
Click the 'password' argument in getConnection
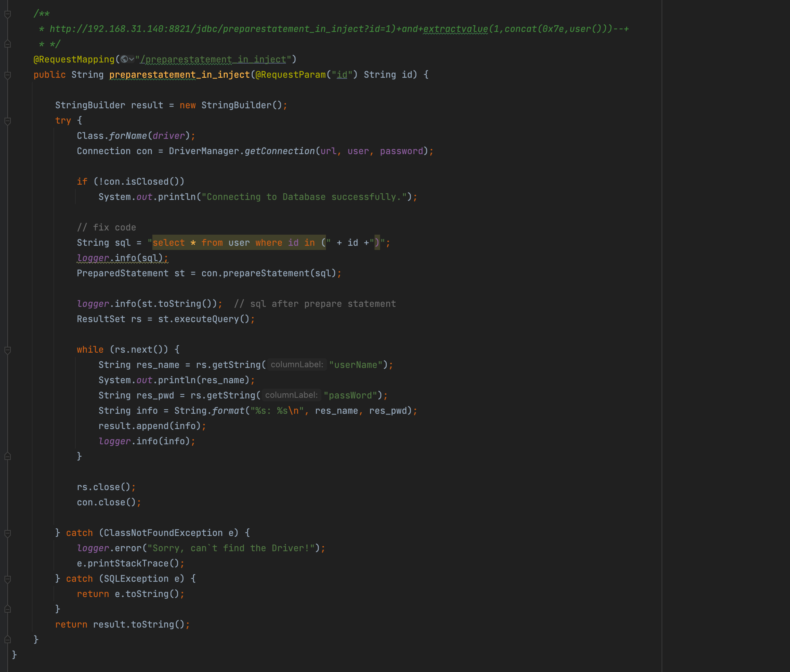pos(402,151)
